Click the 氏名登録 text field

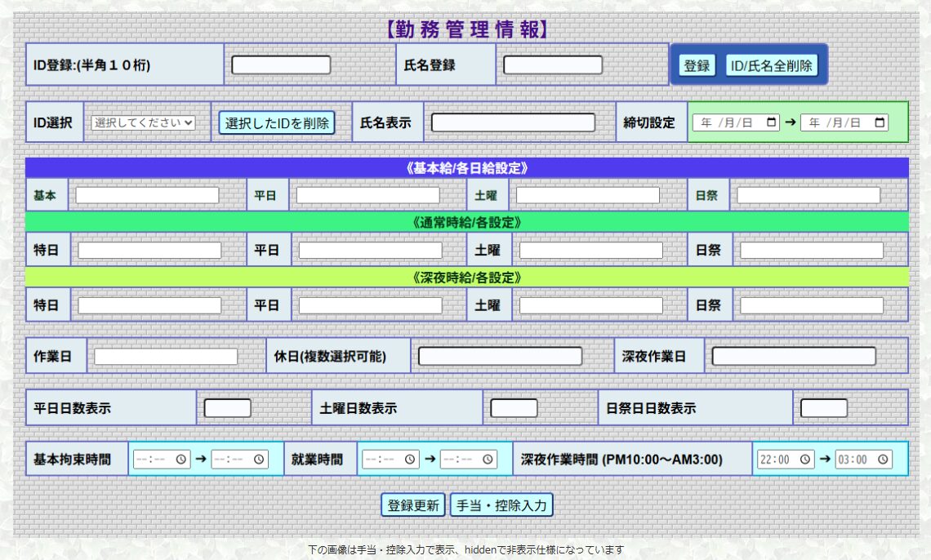click(553, 65)
